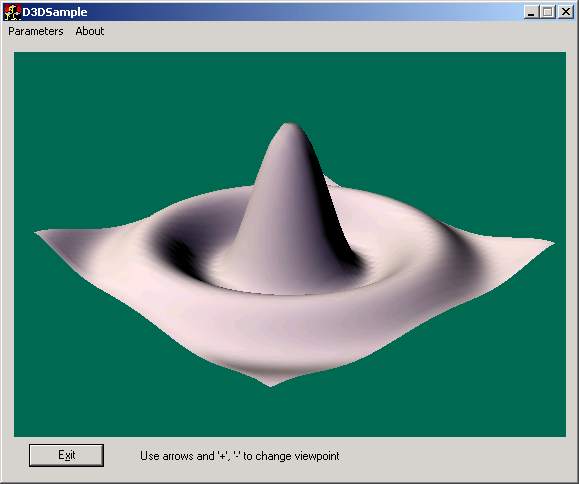The height and width of the screenshot is (484, 579).
Task: Click the D3DSample application icon in title bar
Action: pyautogui.click(x=12, y=12)
